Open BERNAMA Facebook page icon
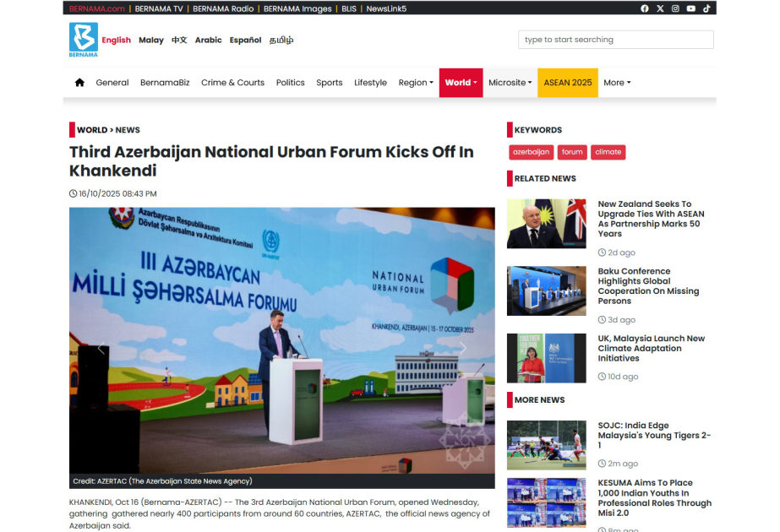 tap(644, 8)
